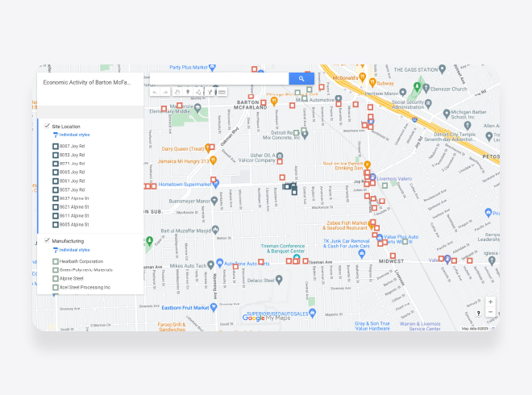Select Green Polymeric Materials list item

pos(85,270)
